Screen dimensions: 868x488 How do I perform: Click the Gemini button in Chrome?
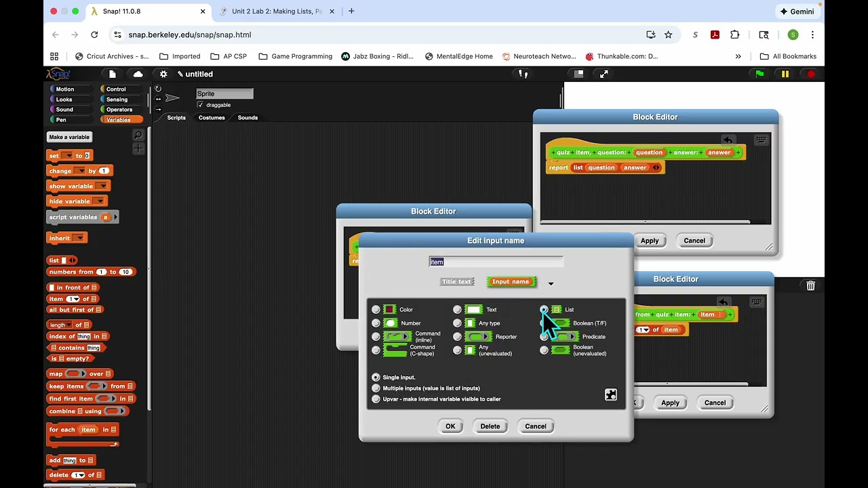point(797,12)
